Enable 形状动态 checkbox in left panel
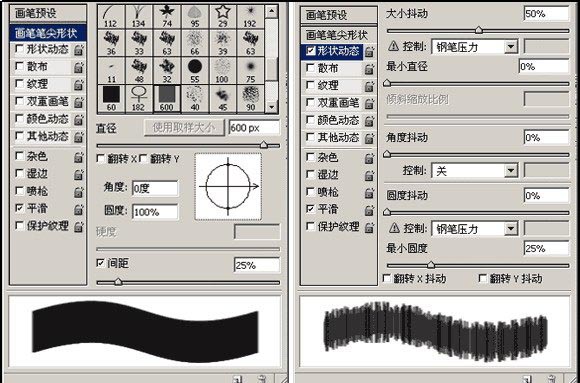The width and height of the screenshot is (580, 383). pyautogui.click(x=19, y=49)
